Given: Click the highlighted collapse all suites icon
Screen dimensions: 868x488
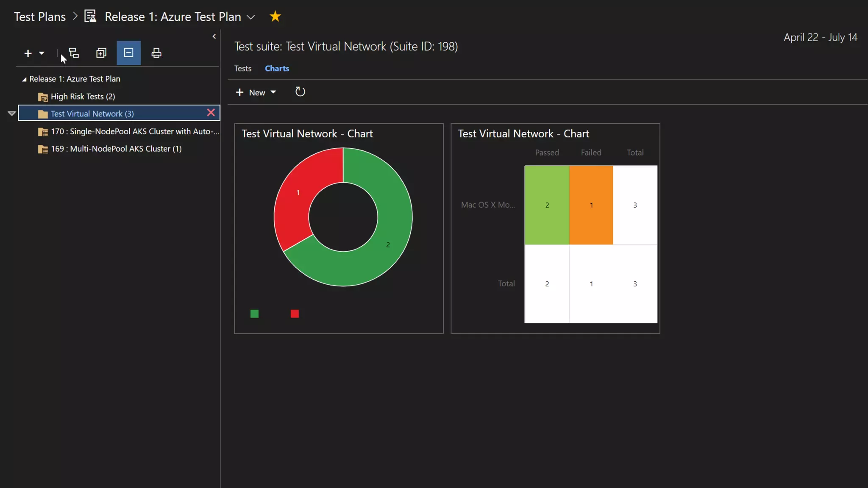Looking at the screenshot, I should pos(128,53).
